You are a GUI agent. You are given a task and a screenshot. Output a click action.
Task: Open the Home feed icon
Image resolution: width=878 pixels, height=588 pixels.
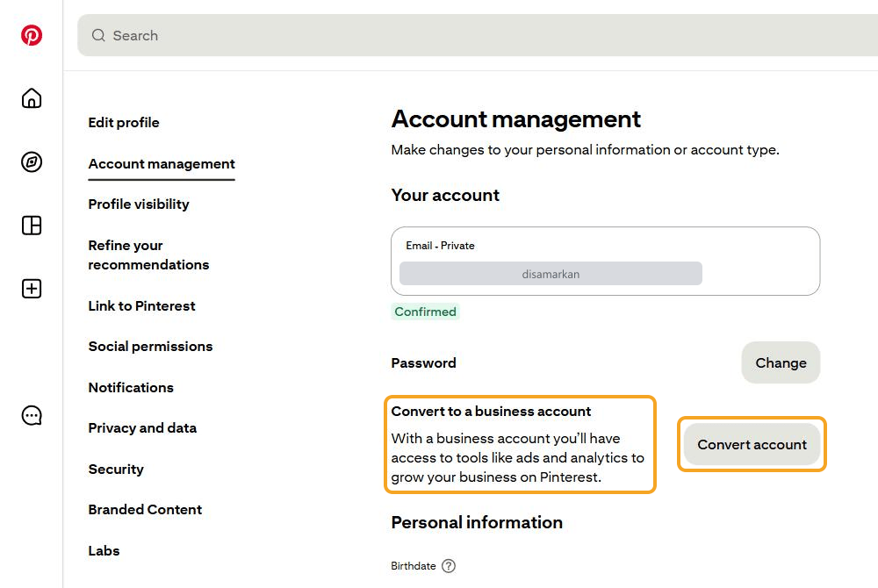coord(32,98)
